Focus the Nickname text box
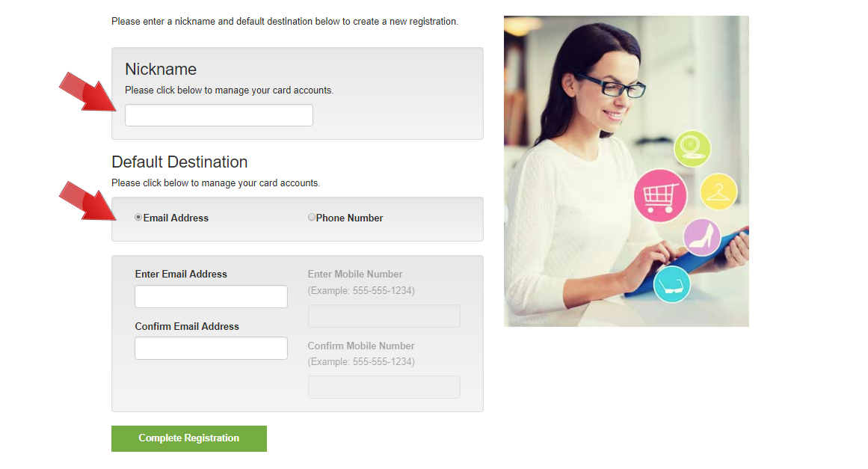The image size is (868, 469). (218, 115)
